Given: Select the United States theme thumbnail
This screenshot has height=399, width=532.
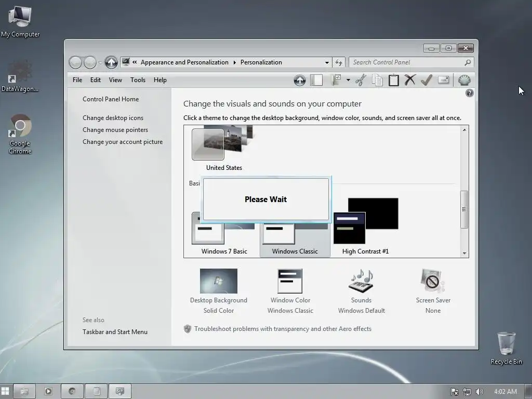Looking at the screenshot, I should tap(224, 148).
